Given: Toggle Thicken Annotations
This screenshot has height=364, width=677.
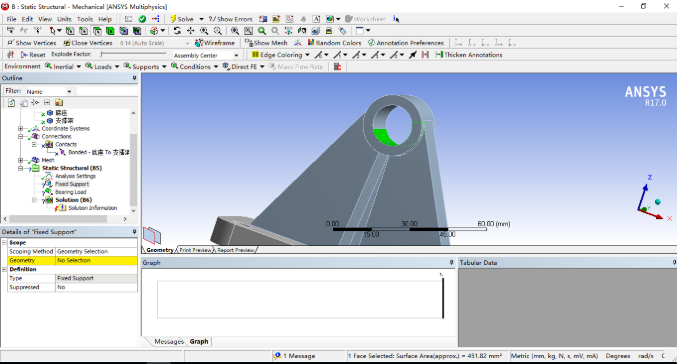Looking at the screenshot, I should (x=469, y=55).
